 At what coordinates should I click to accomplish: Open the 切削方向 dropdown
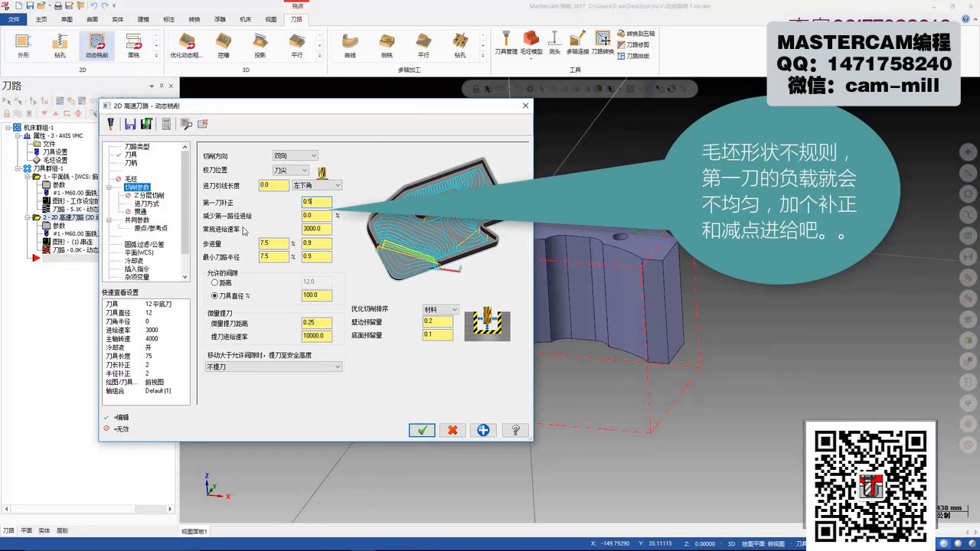tap(295, 156)
